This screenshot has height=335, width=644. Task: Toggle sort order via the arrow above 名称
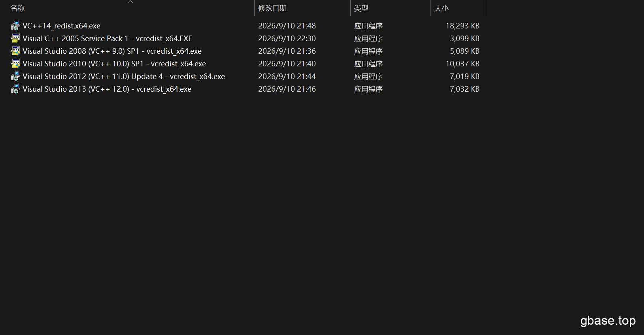(x=130, y=2)
